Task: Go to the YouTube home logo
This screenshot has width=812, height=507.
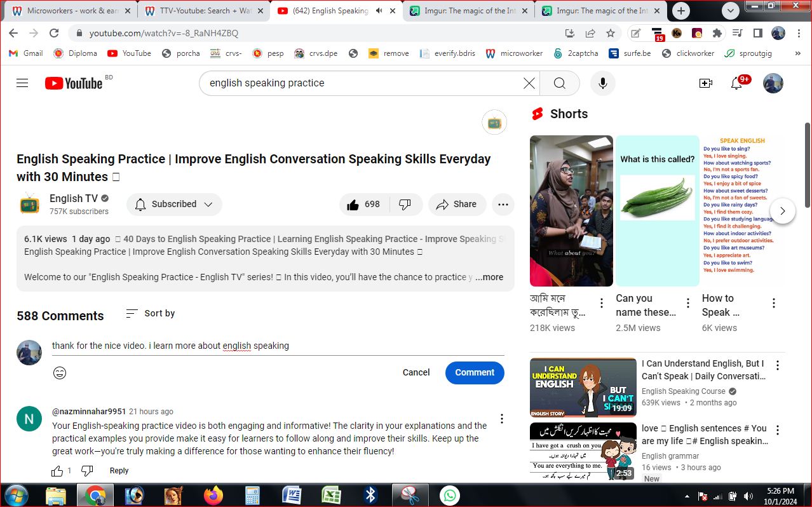Action: 74,83
